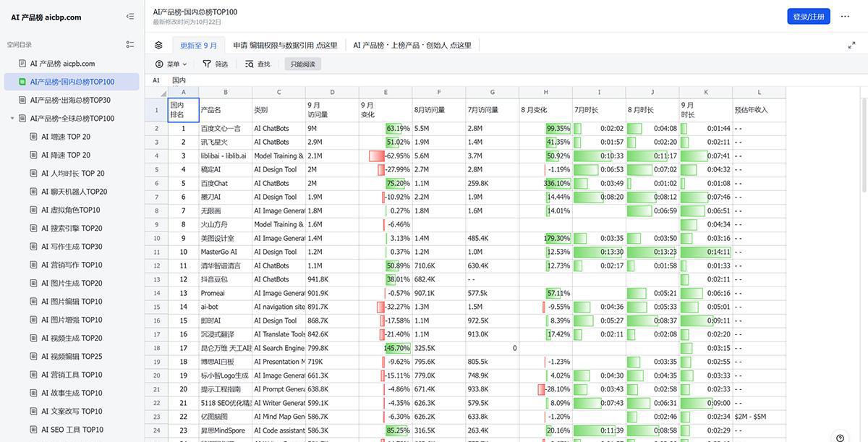Open the sheet layers icon left of tabs
Screen dimensions: 868x442
158,45
